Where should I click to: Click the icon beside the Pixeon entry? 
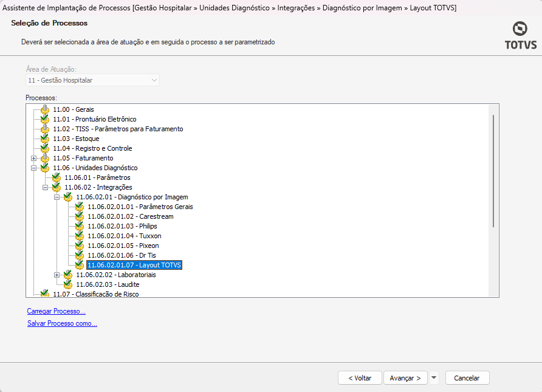[x=80, y=246]
